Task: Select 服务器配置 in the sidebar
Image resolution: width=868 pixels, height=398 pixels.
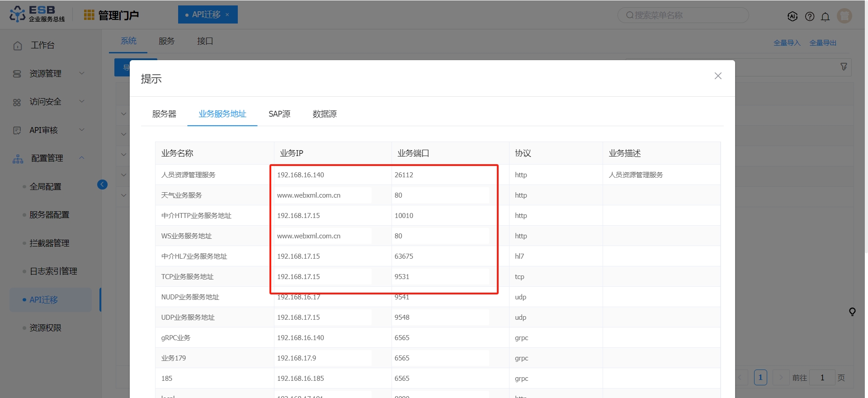Action: tap(49, 215)
